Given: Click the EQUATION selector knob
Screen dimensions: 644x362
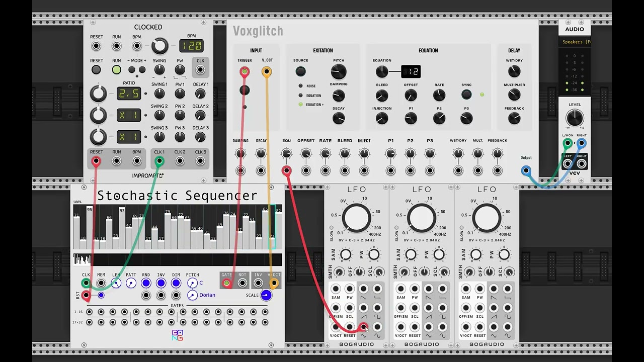Looking at the screenshot, I should 382,71.
